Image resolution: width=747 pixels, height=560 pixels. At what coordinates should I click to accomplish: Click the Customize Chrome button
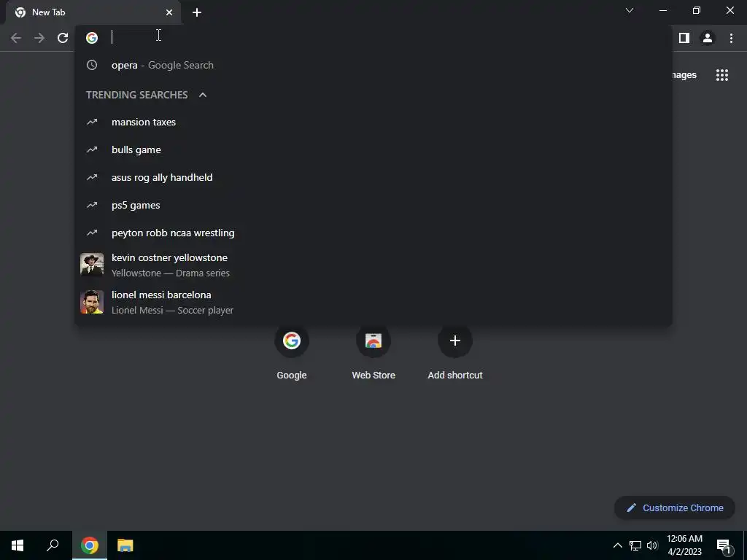(x=675, y=507)
